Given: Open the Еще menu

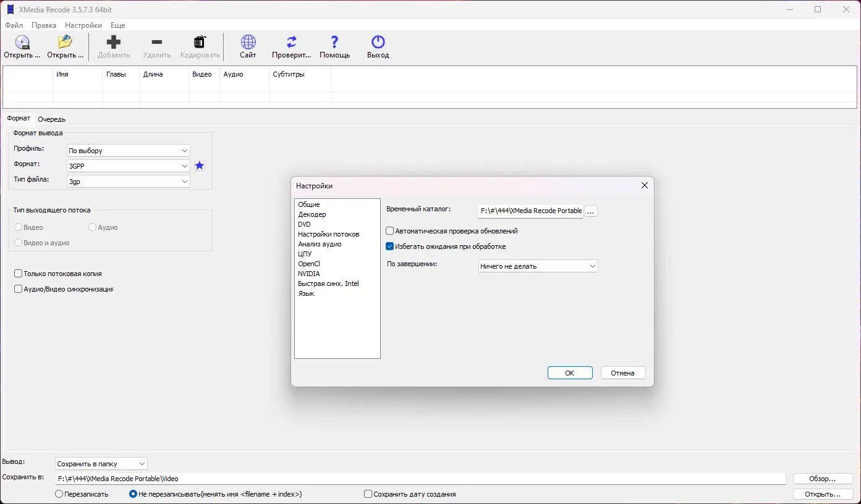Looking at the screenshot, I should (x=117, y=25).
